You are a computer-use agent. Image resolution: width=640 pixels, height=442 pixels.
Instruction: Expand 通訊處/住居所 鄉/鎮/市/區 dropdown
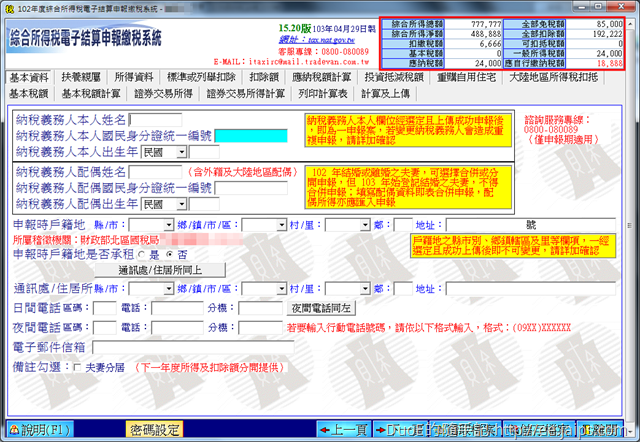click(281, 289)
